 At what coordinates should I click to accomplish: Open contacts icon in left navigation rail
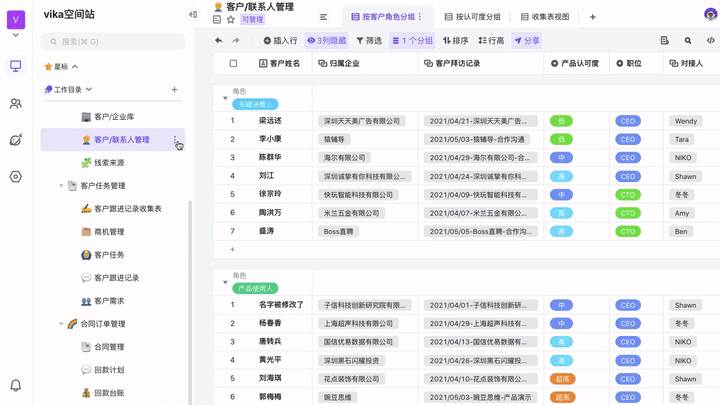pyautogui.click(x=16, y=103)
